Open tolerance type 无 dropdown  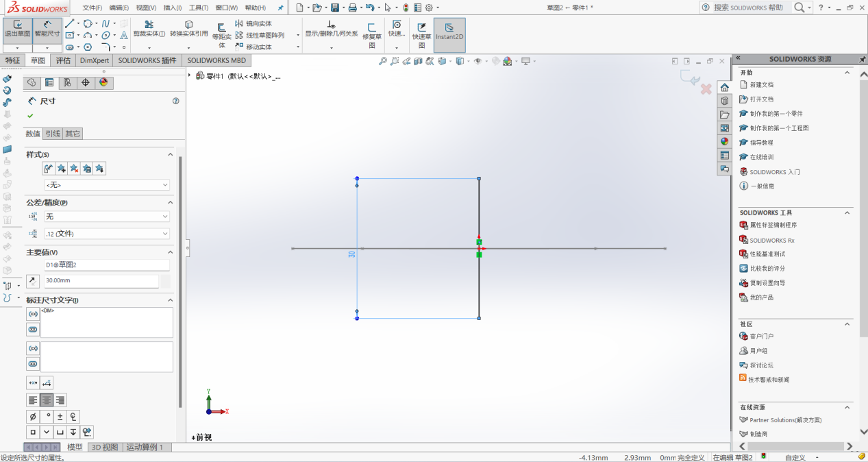click(x=107, y=217)
